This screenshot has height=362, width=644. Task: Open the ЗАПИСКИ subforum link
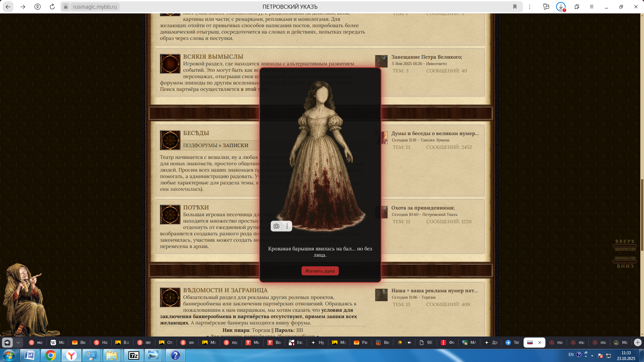point(235,145)
